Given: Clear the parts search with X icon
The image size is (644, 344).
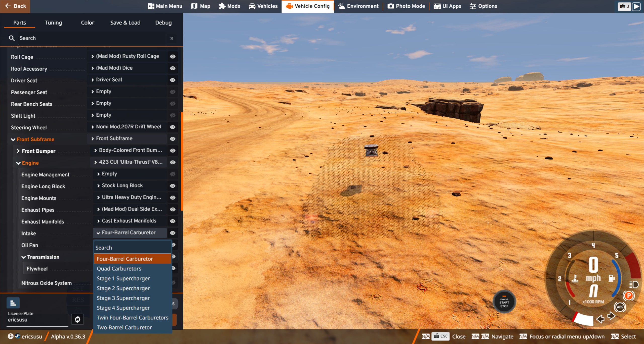Looking at the screenshot, I should pos(172,38).
